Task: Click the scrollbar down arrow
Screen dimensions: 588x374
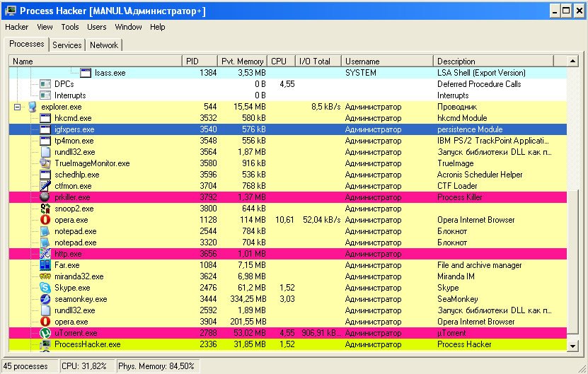Action: tap(572, 346)
